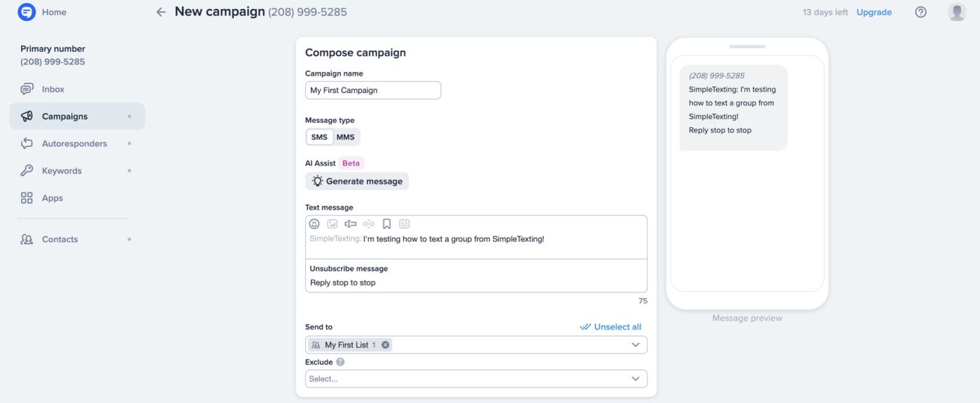Click the insert image icon in message toolbar
The width and height of the screenshot is (980, 403).
(x=332, y=224)
